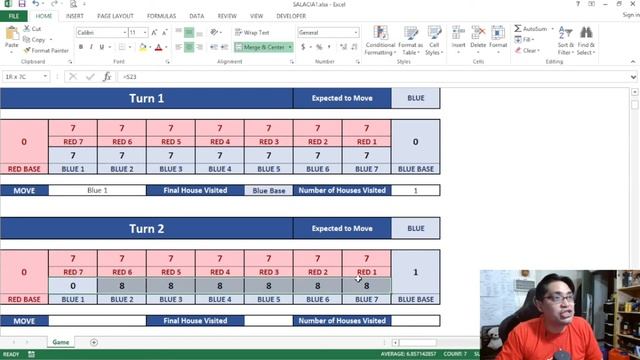Toggle align left

[x=179, y=47]
